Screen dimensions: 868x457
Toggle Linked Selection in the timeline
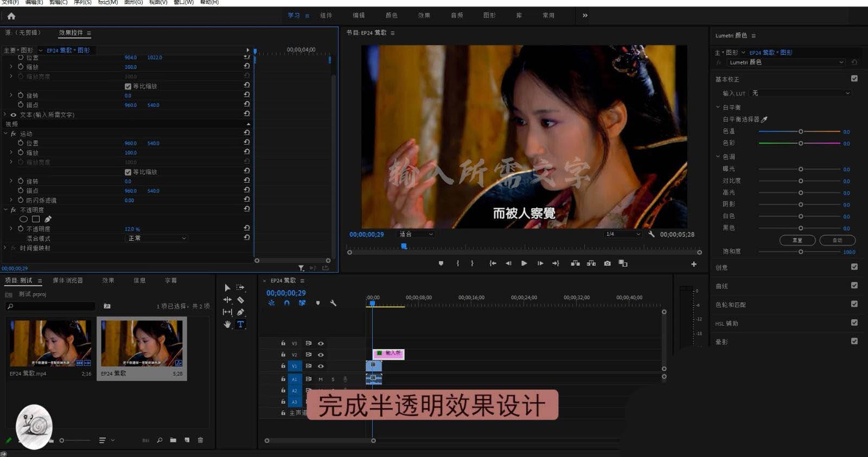pos(302,303)
